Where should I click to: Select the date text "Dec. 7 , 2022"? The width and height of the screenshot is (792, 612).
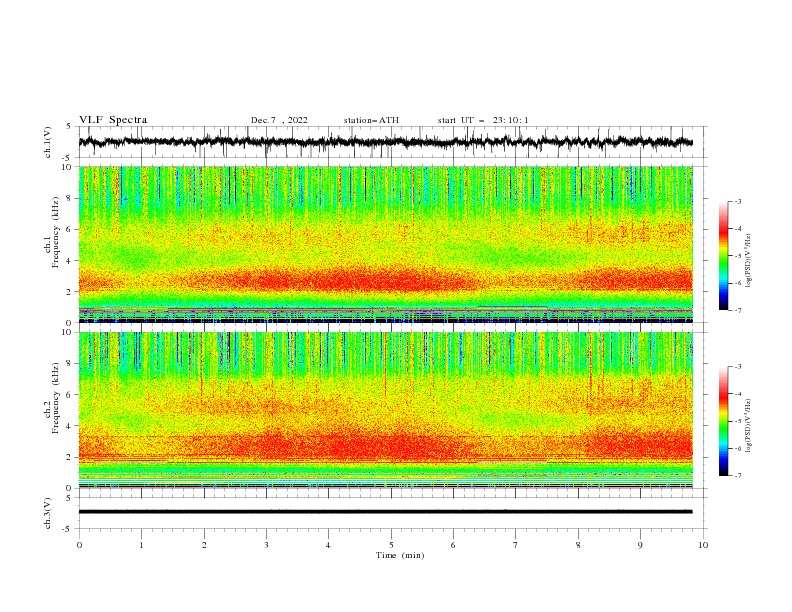tap(279, 120)
